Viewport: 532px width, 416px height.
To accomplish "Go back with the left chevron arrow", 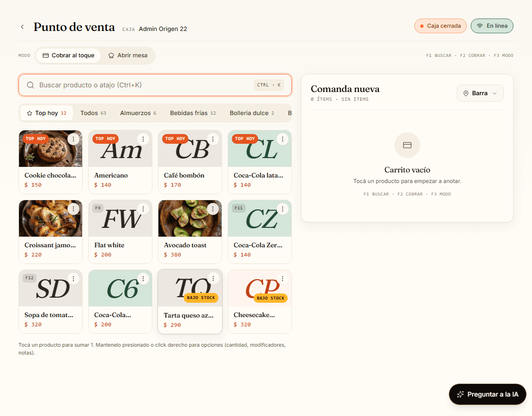I will point(22,27).
